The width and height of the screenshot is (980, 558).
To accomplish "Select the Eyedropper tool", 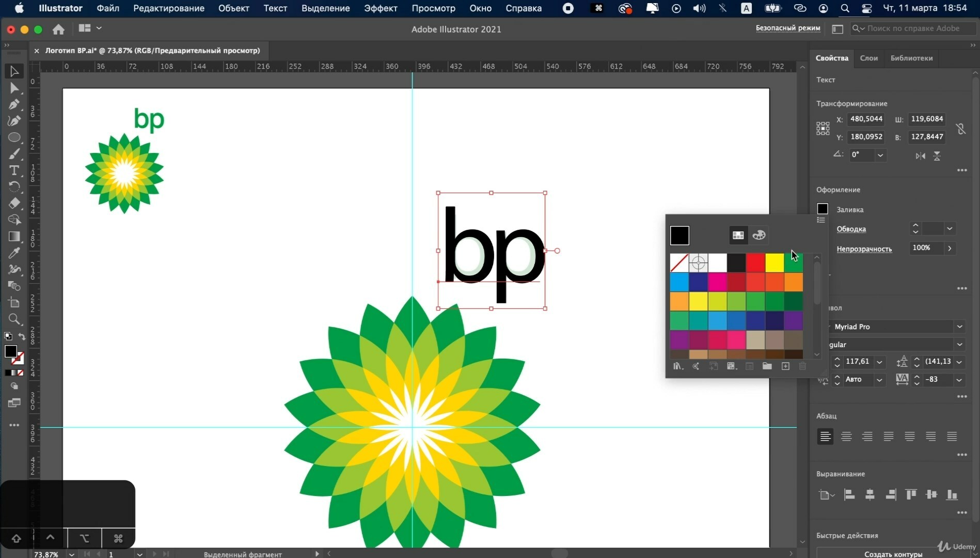I will [14, 253].
